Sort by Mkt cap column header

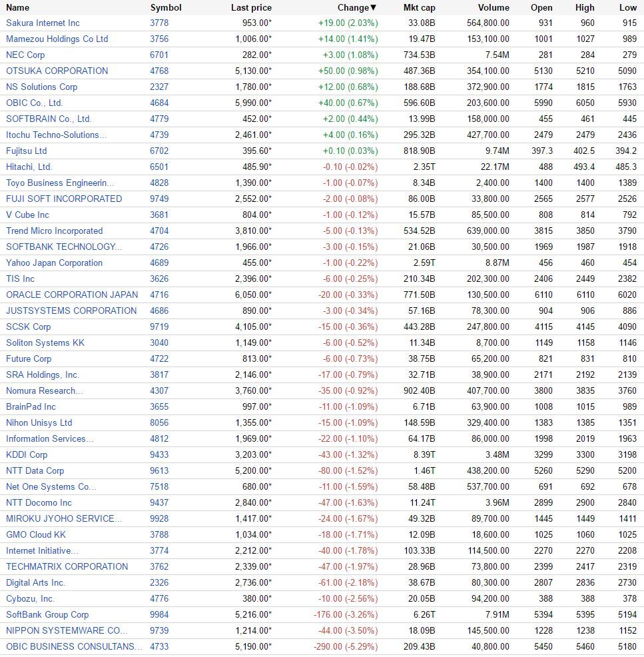coord(419,7)
